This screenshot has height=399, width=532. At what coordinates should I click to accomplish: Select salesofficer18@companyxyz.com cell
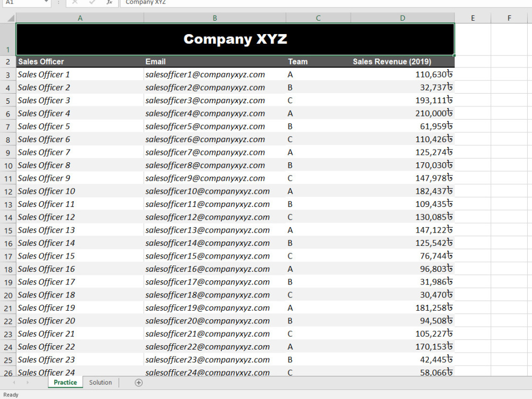pyautogui.click(x=215, y=295)
